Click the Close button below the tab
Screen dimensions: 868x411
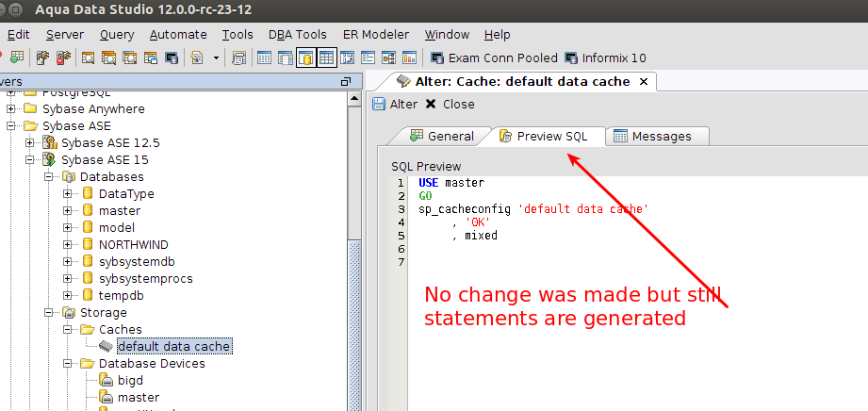pos(450,104)
